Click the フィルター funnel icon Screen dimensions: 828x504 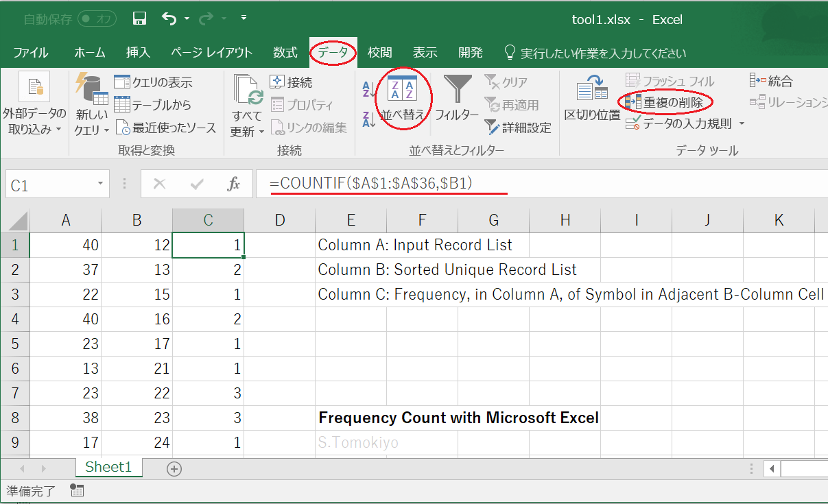click(457, 98)
